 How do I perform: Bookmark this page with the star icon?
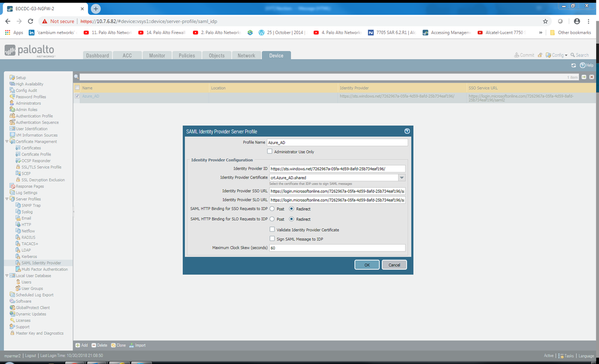pyautogui.click(x=545, y=22)
